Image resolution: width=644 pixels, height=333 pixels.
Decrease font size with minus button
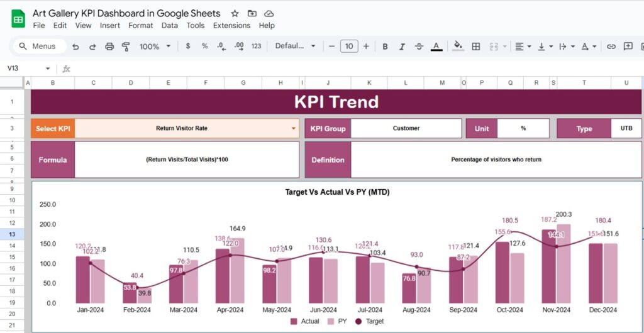point(332,46)
